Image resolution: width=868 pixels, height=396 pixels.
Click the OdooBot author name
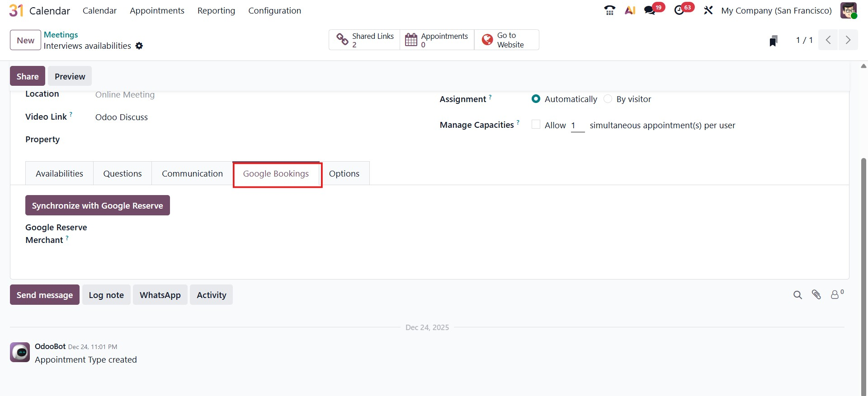pos(50,346)
